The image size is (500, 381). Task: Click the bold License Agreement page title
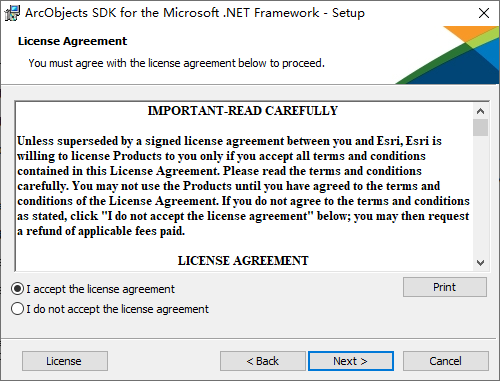tap(72, 41)
